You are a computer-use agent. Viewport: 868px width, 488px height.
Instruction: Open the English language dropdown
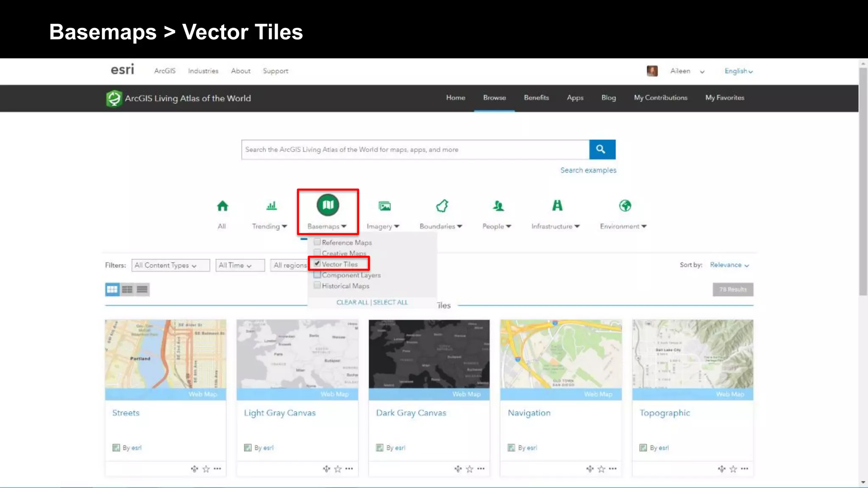(738, 71)
